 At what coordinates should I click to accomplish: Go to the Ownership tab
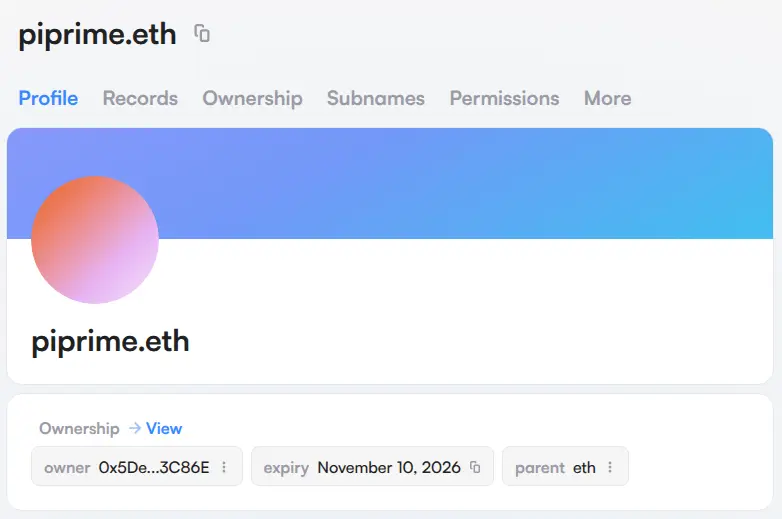click(252, 98)
